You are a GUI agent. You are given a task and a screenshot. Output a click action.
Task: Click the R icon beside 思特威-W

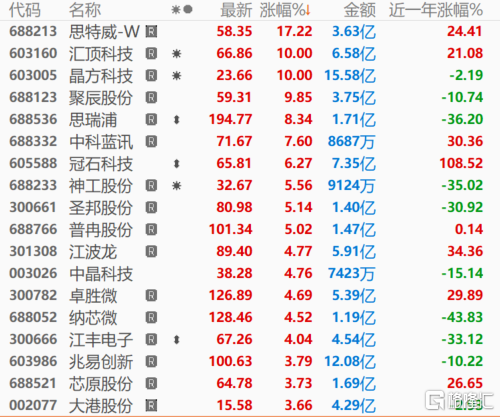click(151, 32)
